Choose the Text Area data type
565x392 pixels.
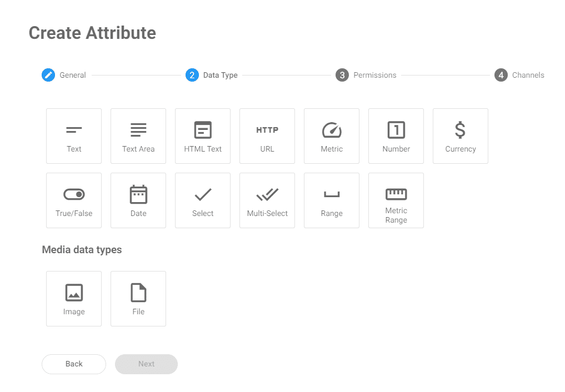pos(138,136)
